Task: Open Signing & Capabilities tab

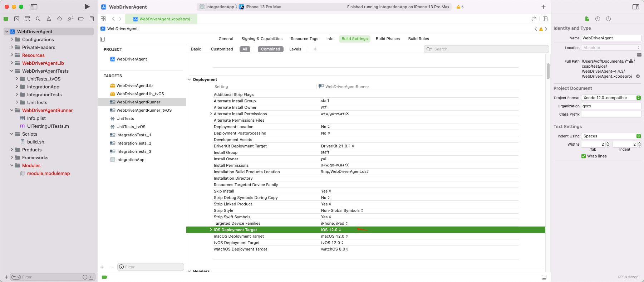Action: tap(262, 39)
